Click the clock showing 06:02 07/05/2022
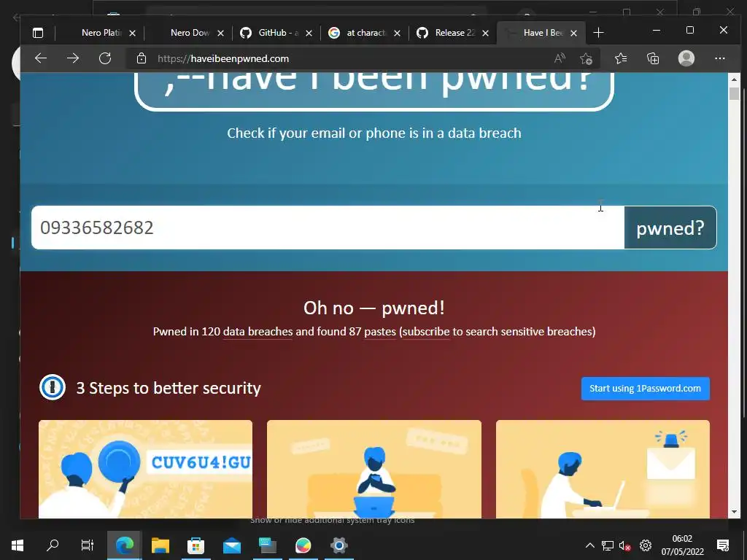Screen dimensions: 747x560 pos(682,545)
